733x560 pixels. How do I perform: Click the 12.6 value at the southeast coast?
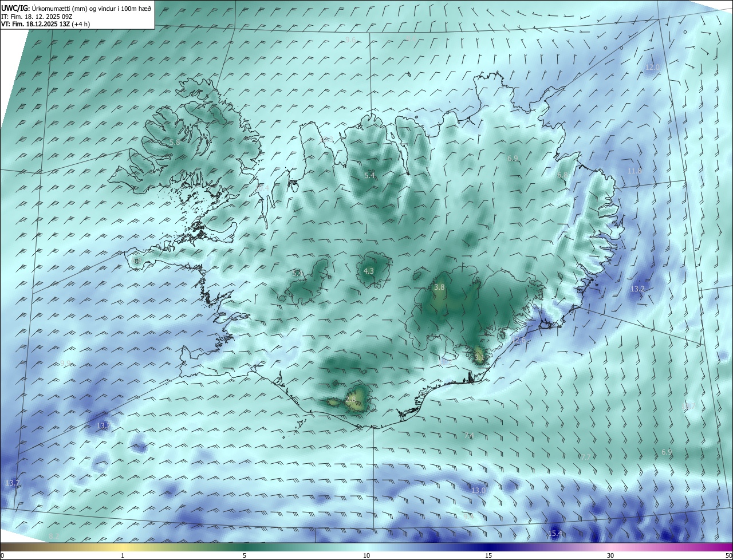tap(519, 341)
